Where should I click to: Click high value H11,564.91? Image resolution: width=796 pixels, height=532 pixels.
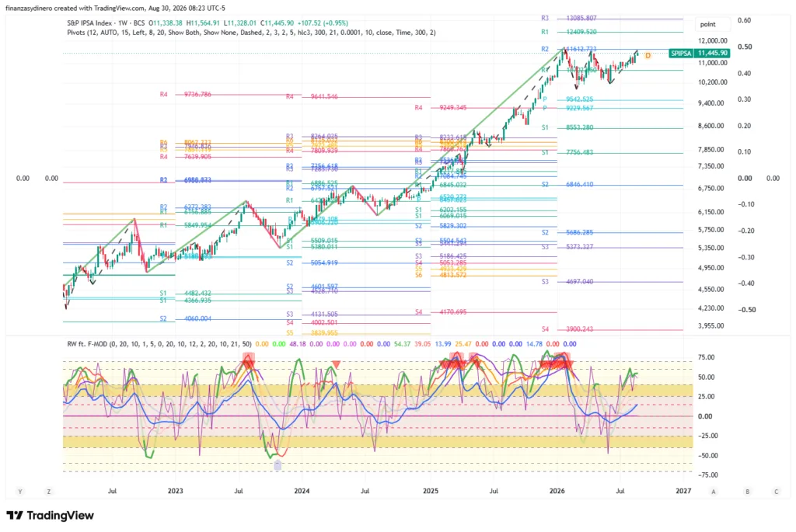[203, 23]
